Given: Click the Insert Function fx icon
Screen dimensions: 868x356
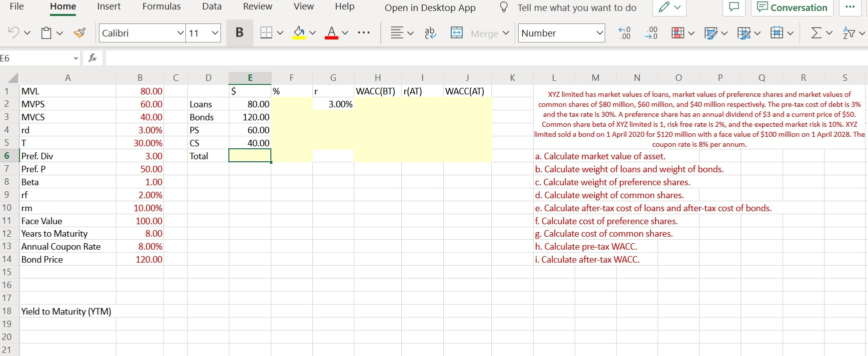Looking at the screenshot, I should [x=92, y=58].
